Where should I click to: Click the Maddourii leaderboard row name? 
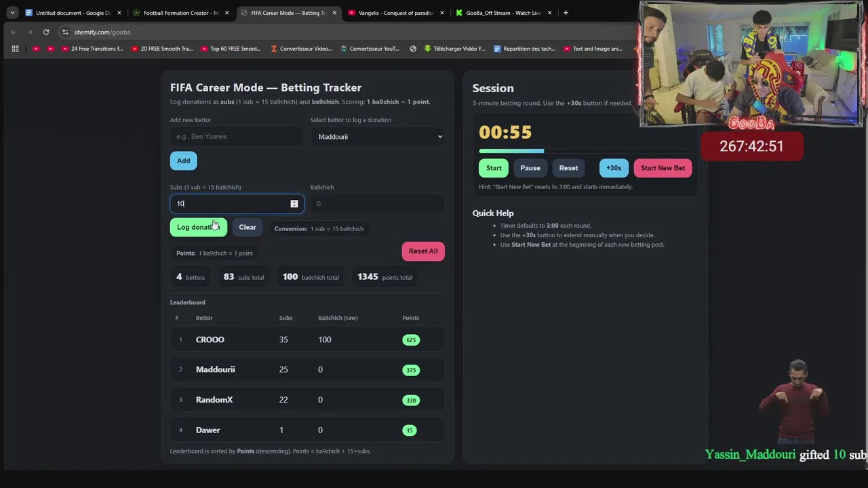point(216,369)
